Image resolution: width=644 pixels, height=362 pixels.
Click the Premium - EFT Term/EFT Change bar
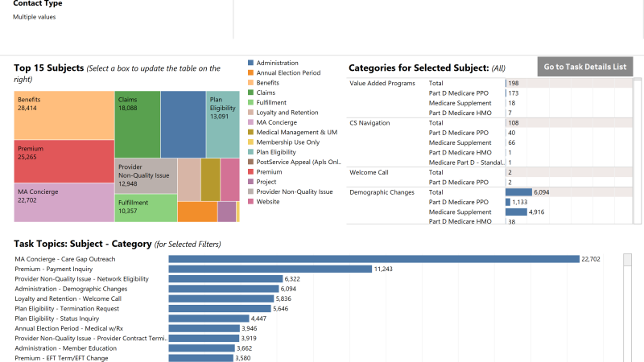(x=200, y=358)
